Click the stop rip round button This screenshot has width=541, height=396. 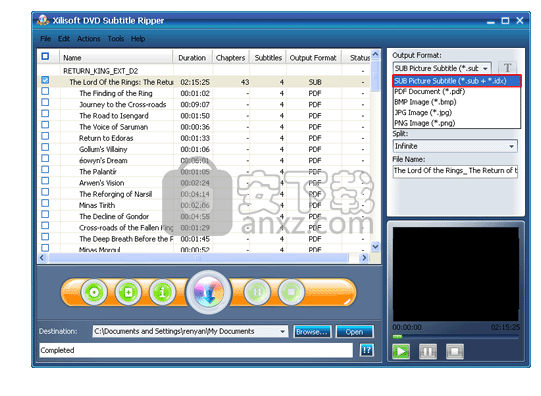point(291,293)
